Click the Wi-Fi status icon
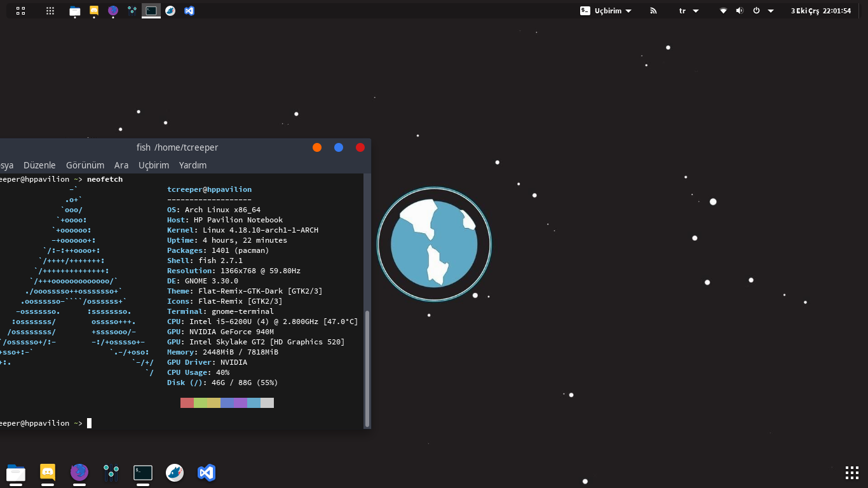The width and height of the screenshot is (868, 488). pyautogui.click(x=723, y=11)
